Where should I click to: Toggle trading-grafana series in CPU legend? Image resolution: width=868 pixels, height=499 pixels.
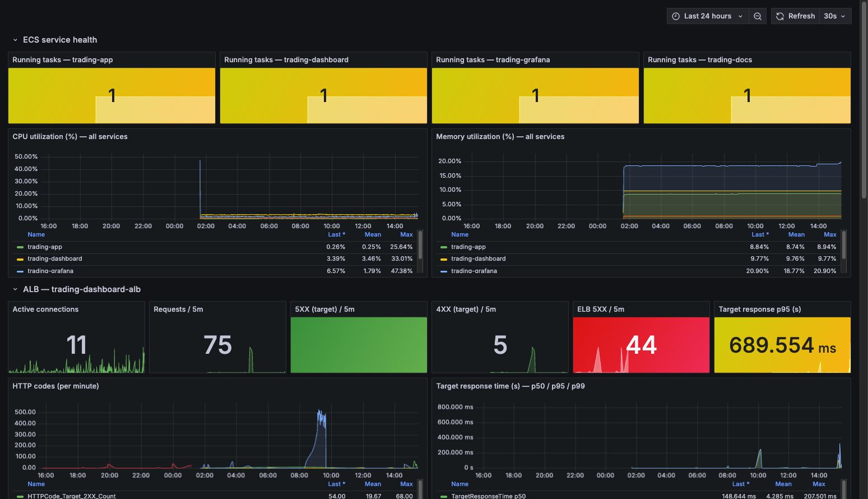(x=50, y=271)
